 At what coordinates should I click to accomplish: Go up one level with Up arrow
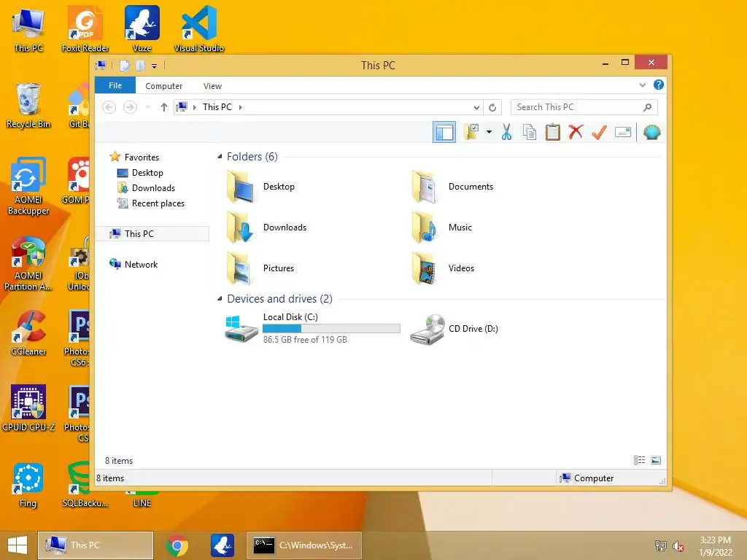164,107
